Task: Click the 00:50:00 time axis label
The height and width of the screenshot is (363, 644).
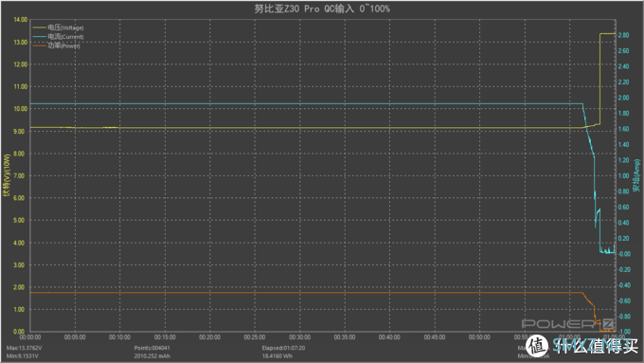Action: 479,337
